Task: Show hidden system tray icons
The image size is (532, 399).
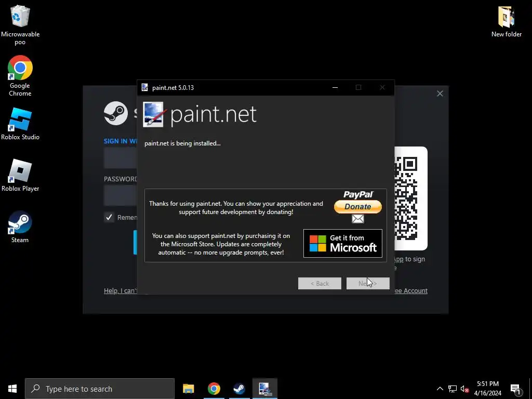Action: [440, 389]
